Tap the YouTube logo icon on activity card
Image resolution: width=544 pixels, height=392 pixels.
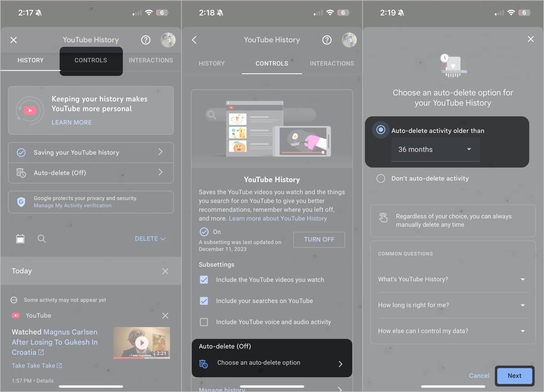[x=15, y=315]
